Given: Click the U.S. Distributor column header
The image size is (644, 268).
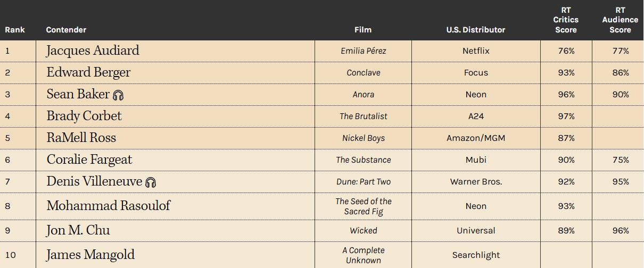Looking at the screenshot, I should (x=476, y=30).
